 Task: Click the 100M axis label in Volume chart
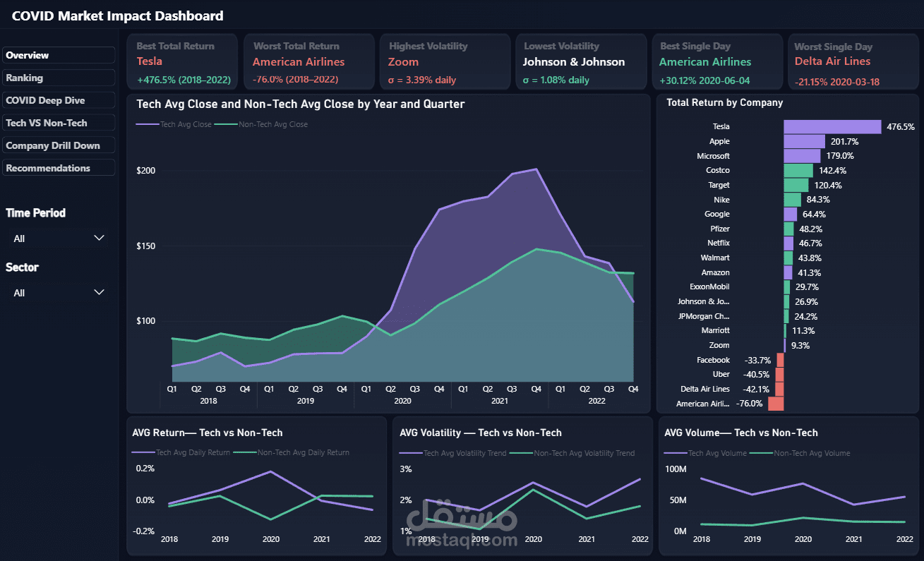676,469
